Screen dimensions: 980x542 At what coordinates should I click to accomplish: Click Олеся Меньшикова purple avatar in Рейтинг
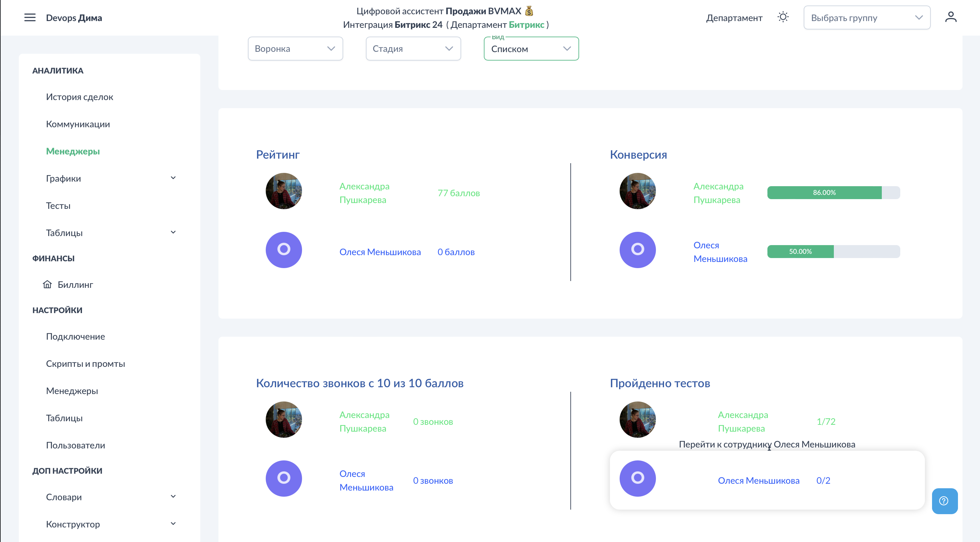284,250
